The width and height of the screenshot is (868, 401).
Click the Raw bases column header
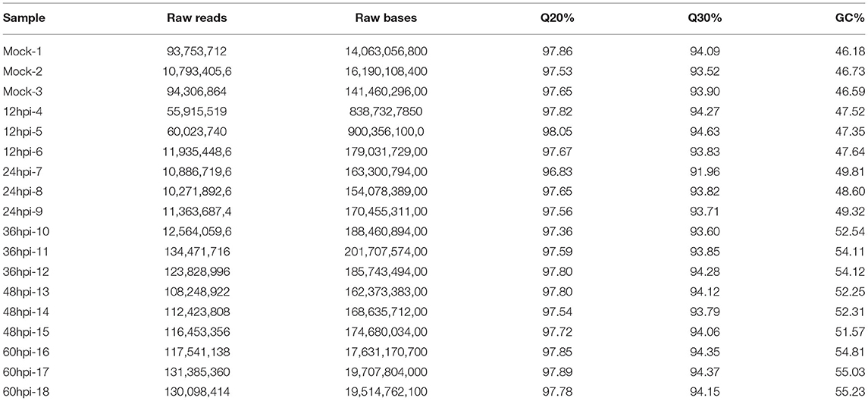(x=386, y=18)
